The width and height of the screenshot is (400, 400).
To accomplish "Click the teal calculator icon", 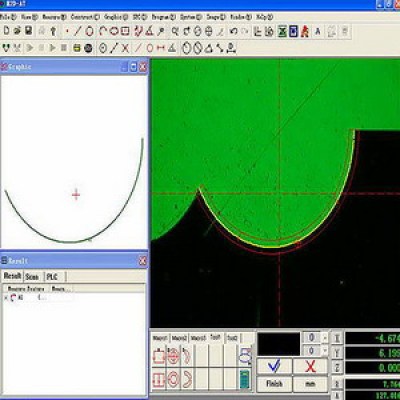I will [245, 379].
